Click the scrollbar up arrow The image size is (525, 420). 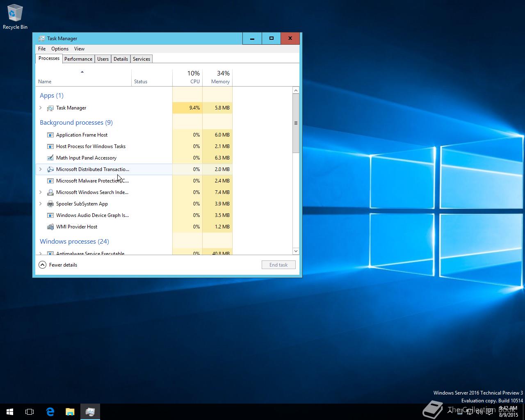pyautogui.click(x=296, y=90)
